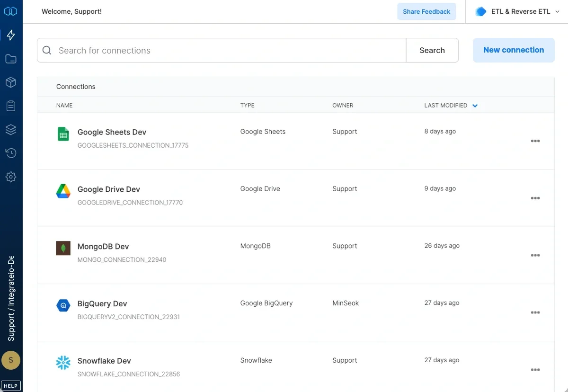
Task: Focus the Search for connections field
Action: coord(222,50)
